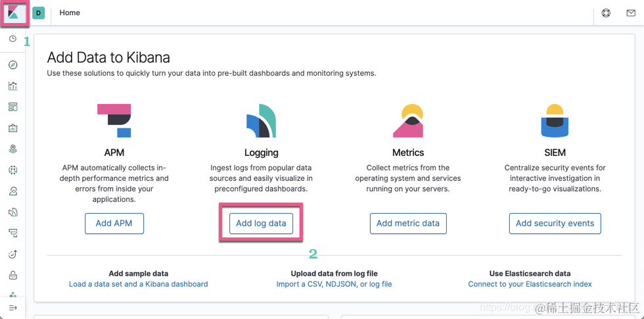The height and width of the screenshot is (319, 644).
Task: Click the Add security events button
Action: (555, 223)
